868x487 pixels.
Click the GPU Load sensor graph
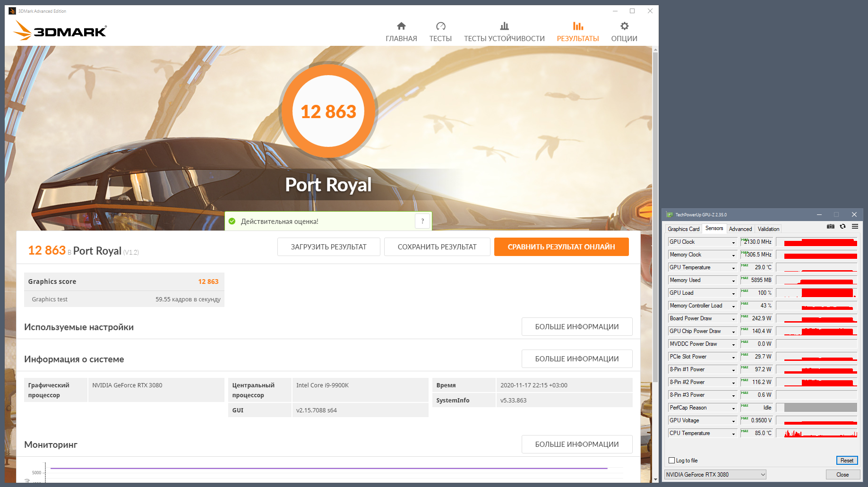coord(816,293)
